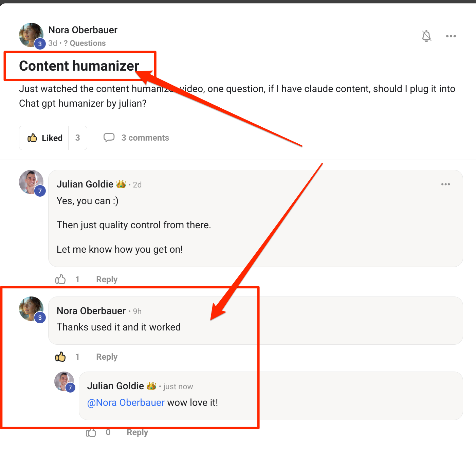Like Julian Goldie's 'Yes, you can' comment

pyautogui.click(x=60, y=279)
